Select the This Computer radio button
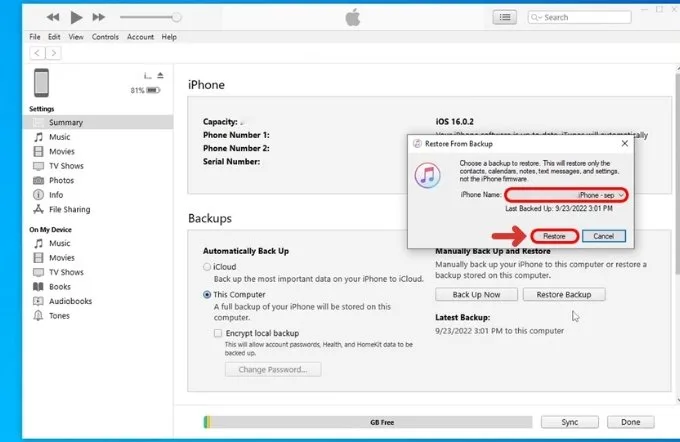The height and width of the screenshot is (442, 680). point(207,295)
